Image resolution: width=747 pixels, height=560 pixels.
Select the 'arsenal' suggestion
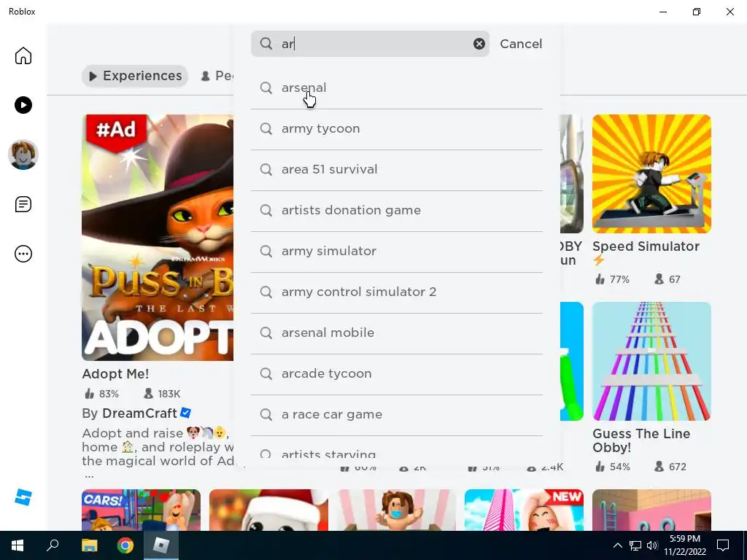396,88
